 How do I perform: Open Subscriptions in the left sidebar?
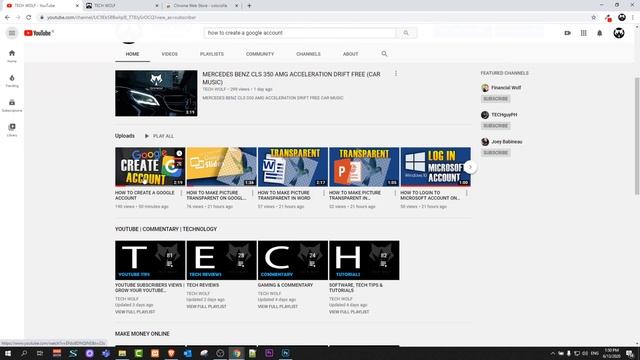[12, 105]
